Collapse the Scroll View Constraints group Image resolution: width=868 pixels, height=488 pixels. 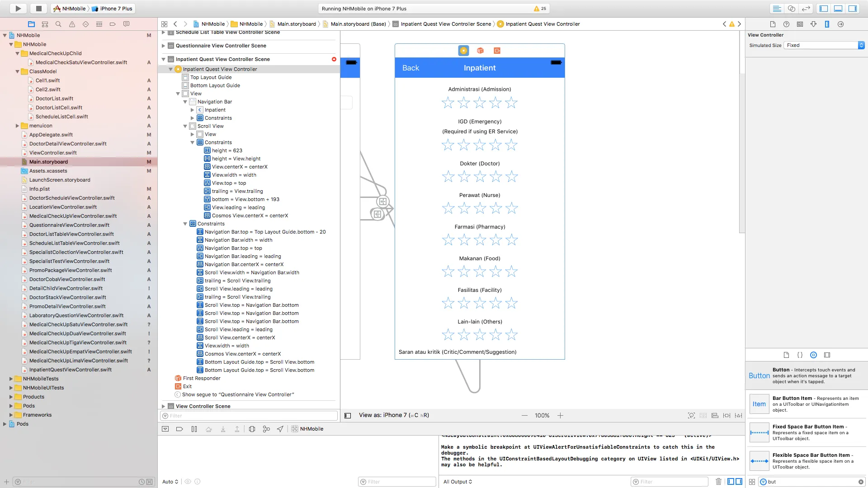pyautogui.click(x=192, y=142)
